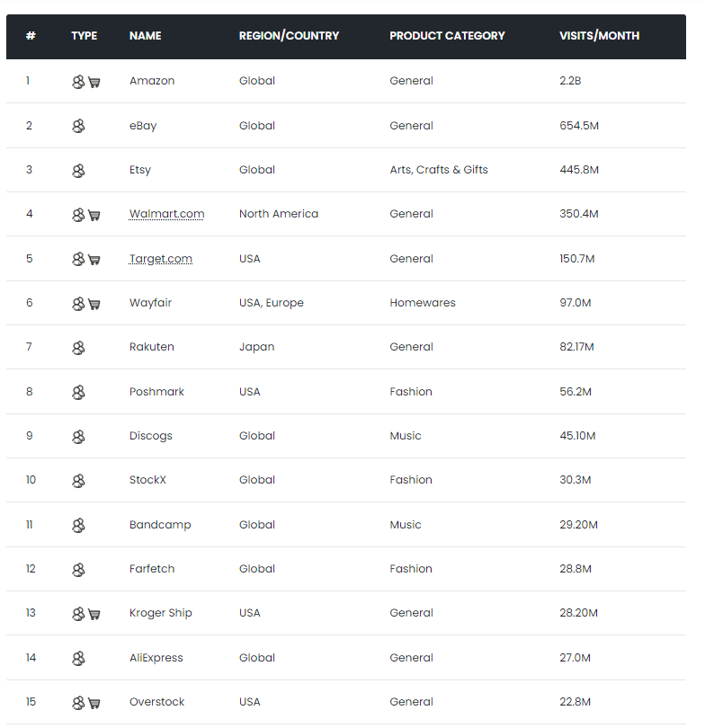This screenshot has width=705, height=728.
Task: Click the cart icon in Target.com row
Action: point(94,260)
